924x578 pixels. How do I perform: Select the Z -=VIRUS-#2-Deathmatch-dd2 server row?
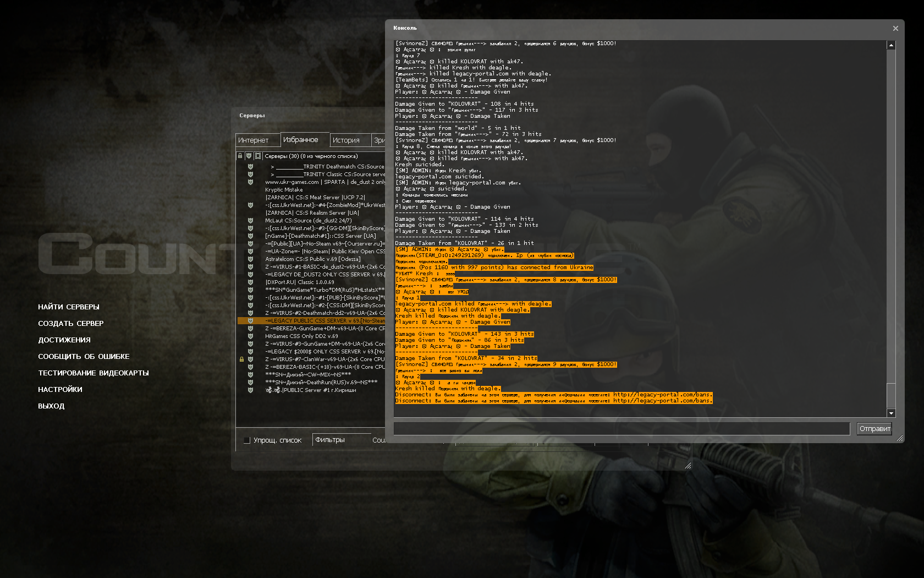(311, 313)
